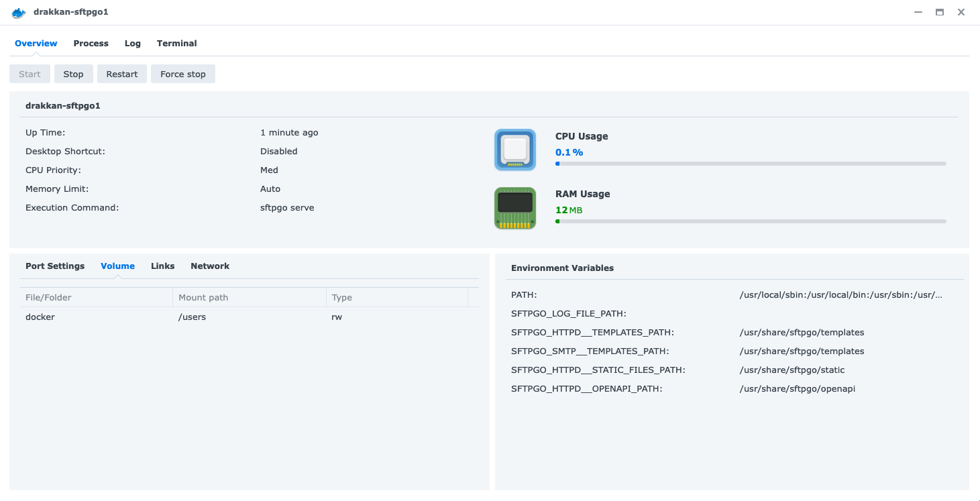980x501 pixels.
Task: Click the Disabled desktop shortcut value
Action: pos(279,151)
